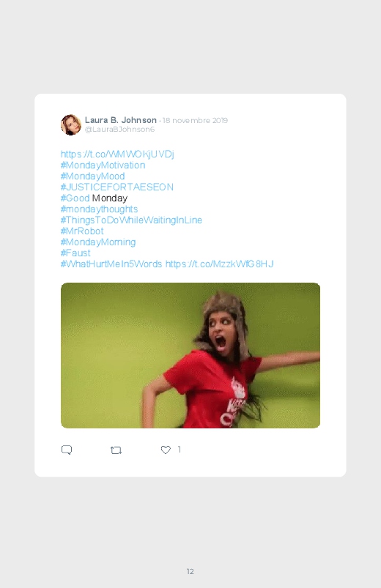Select the #mondaythoughts hashtag

pos(99,209)
